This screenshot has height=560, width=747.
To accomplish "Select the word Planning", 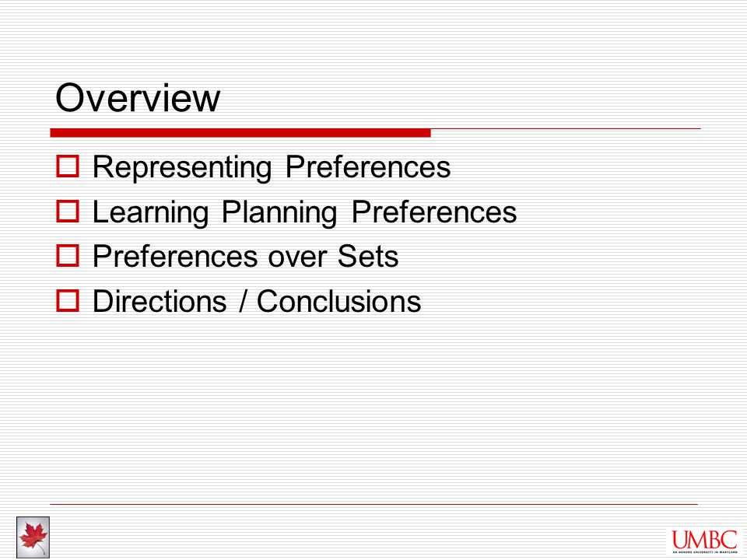I will point(279,213).
